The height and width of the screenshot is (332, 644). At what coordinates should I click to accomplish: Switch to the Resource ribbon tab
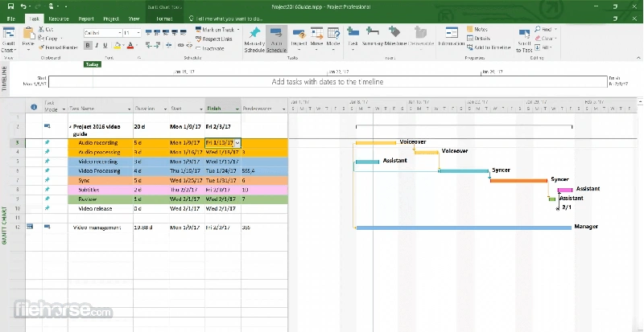pyautogui.click(x=58, y=17)
